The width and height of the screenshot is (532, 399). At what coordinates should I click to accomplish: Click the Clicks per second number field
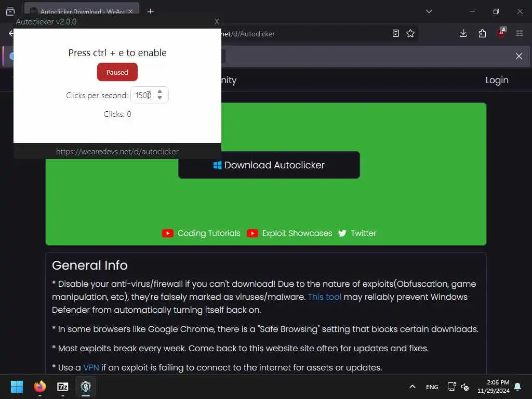[x=149, y=95]
